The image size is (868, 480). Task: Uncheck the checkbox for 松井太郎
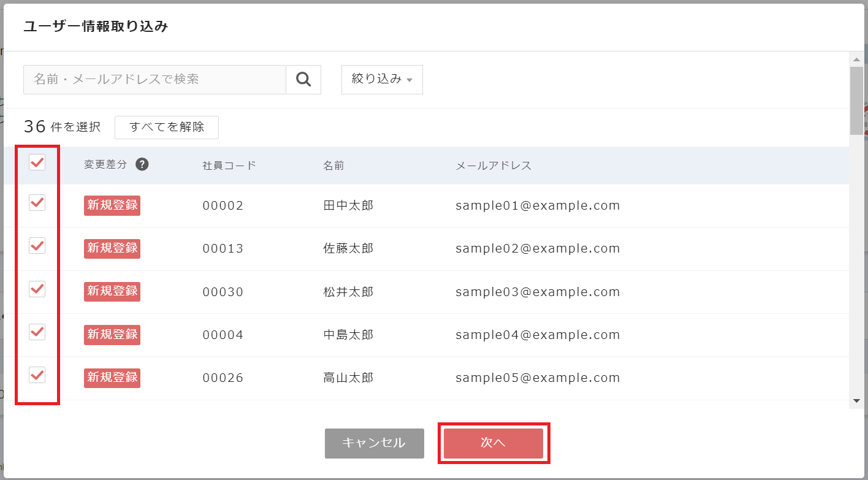37,289
